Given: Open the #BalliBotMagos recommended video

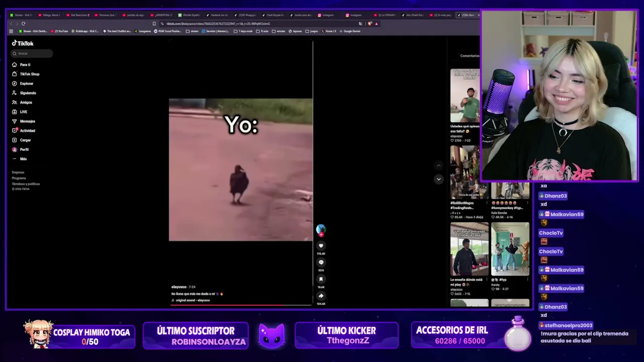Looking at the screenshot, I should tap(469, 172).
